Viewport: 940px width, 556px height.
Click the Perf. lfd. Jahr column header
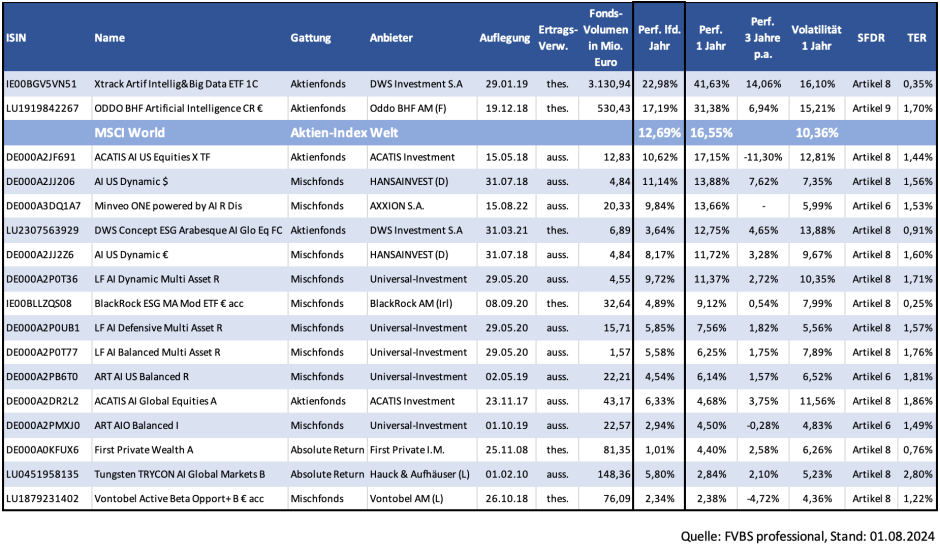pyautogui.click(x=659, y=37)
